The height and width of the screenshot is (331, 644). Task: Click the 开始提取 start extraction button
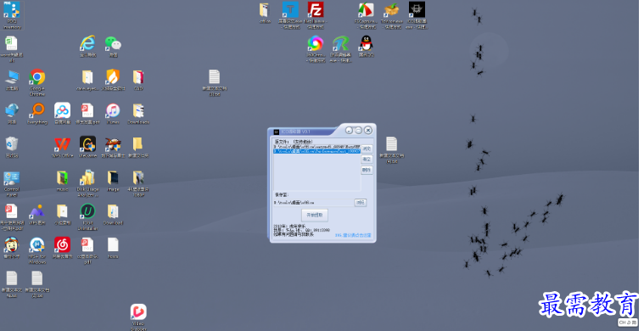315,216
